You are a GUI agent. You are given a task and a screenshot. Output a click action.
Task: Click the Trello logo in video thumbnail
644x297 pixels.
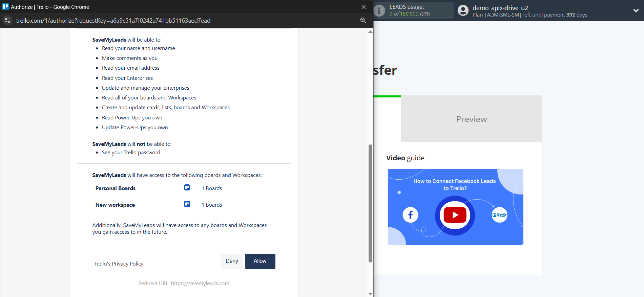point(499,215)
